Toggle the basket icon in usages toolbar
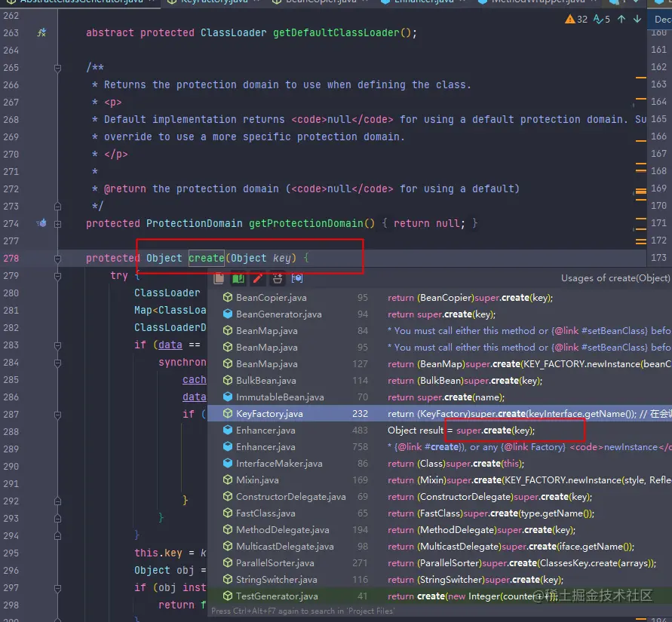Image resolution: width=672 pixels, height=622 pixels. pyautogui.click(x=278, y=278)
